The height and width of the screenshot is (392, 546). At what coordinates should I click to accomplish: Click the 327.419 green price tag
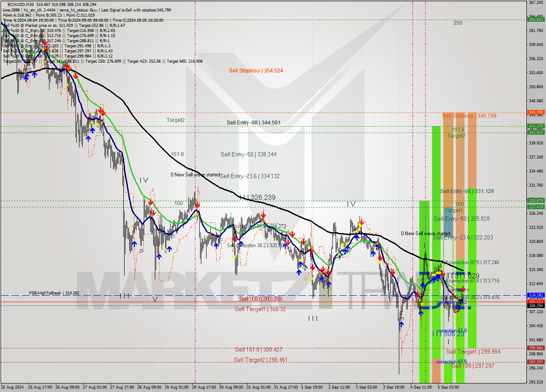click(536, 207)
